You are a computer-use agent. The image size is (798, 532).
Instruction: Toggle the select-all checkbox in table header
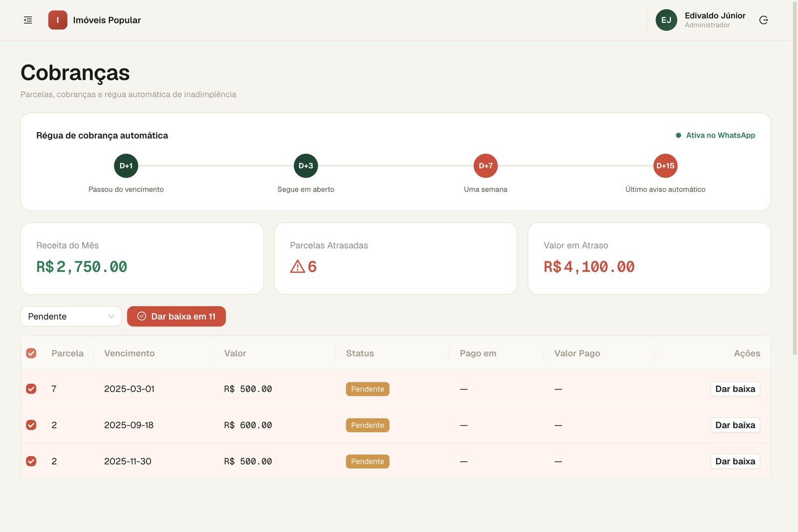pyautogui.click(x=31, y=353)
